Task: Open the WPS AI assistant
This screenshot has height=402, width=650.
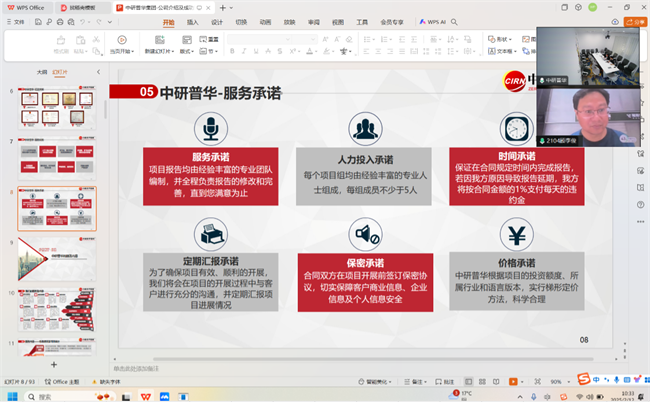Action: (x=432, y=22)
